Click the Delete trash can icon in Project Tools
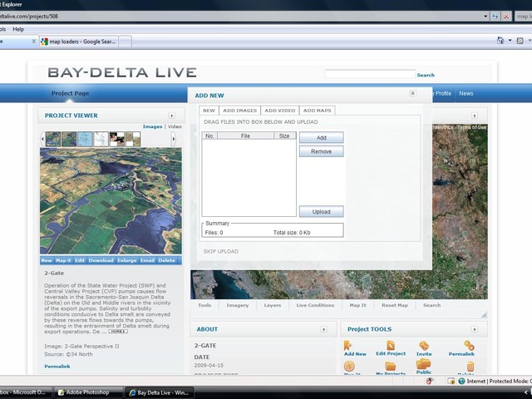The height and width of the screenshot is (399, 532). tap(470, 367)
